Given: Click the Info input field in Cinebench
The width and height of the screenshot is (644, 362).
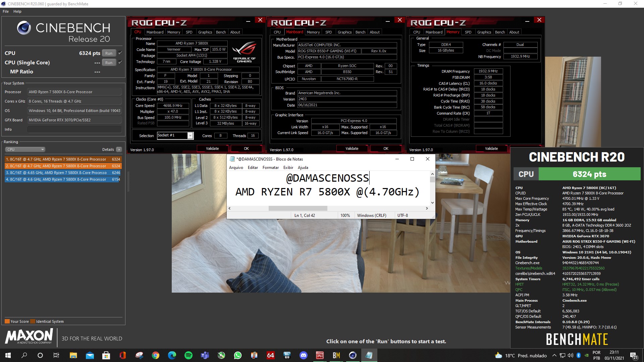Looking at the screenshot, I should [74, 129].
